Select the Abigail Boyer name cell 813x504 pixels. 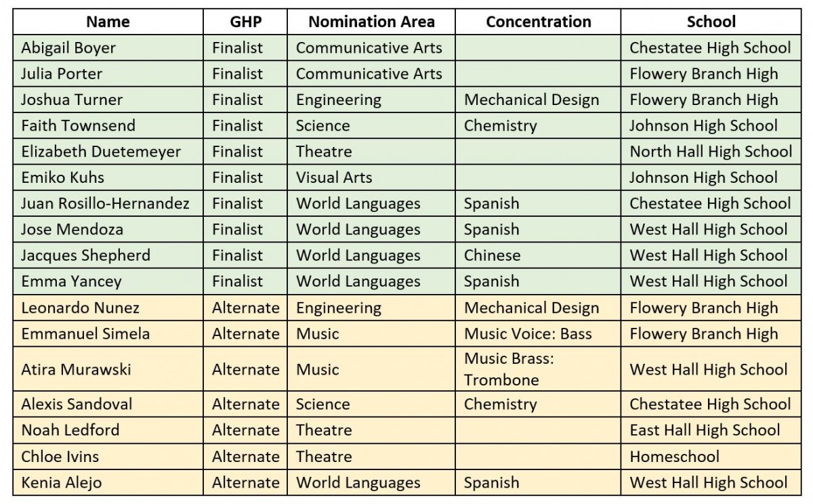click(x=68, y=47)
